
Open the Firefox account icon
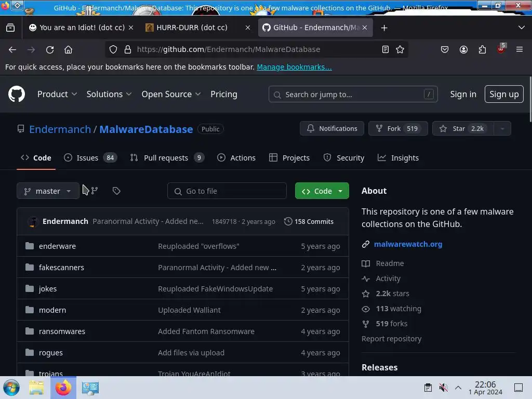(x=463, y=49)
